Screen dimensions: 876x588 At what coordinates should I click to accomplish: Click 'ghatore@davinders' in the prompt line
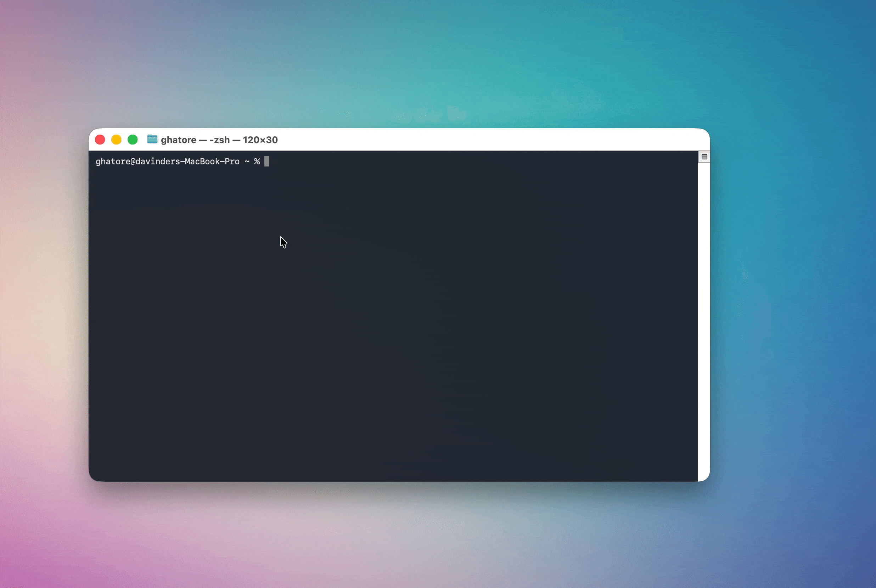(137, 162)
